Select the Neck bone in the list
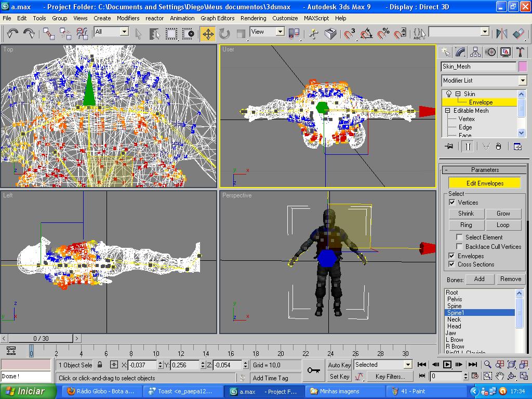 (x=454, y=320)
